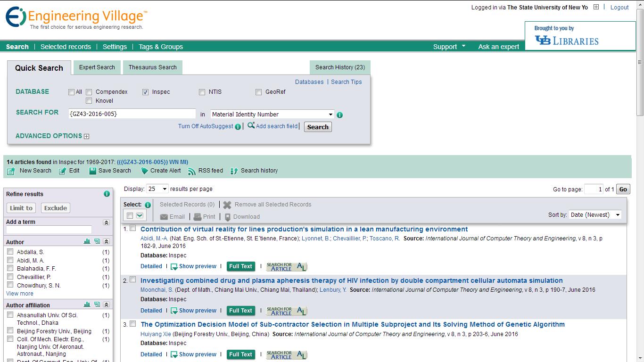Image resolution: width=644 pixels, height=362 pixels.
Task: Click Show preview for the second result
Action: (x=193, y=311)
